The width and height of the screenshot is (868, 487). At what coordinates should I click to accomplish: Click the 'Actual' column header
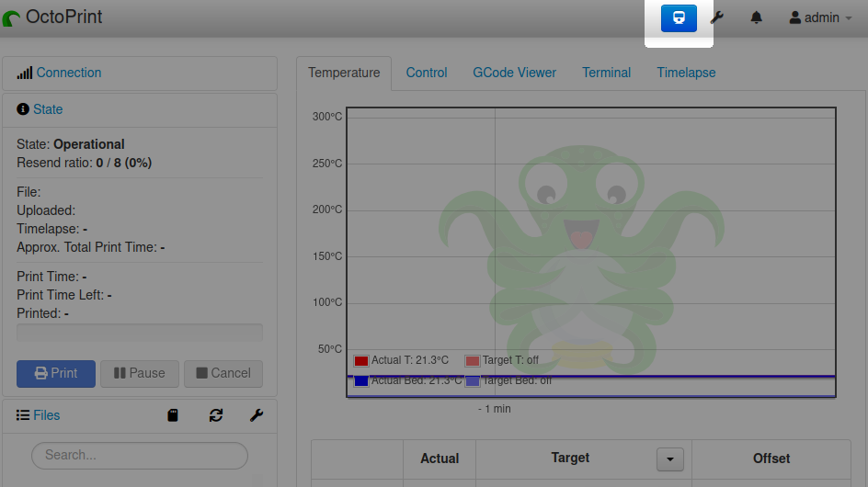point(440,459)
